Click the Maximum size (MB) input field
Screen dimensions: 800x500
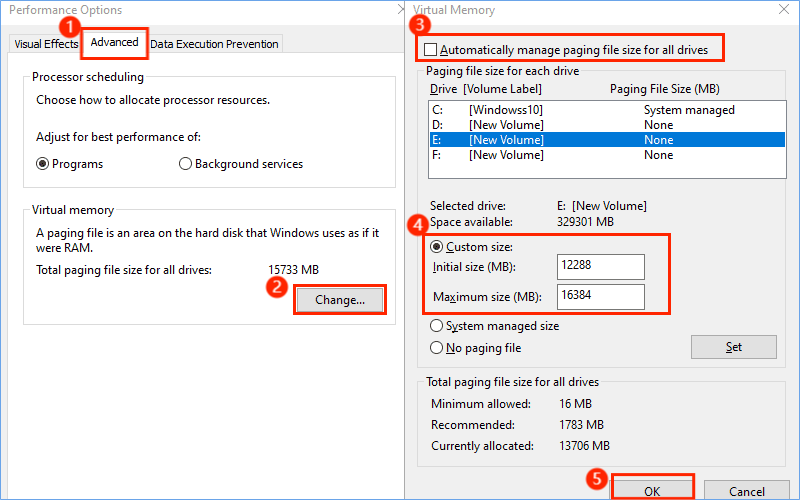(601, 296)
